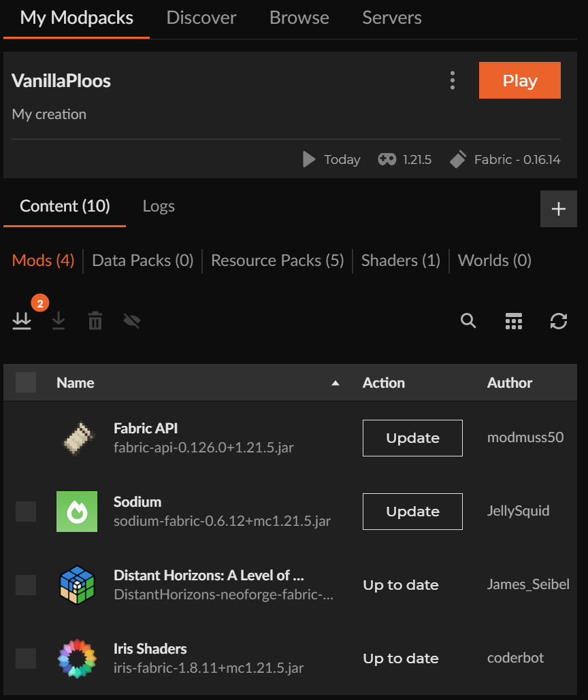Switch to the Discover tab
Screen dimensions: 588x700
pyautogui.click(x=201, y=18)
